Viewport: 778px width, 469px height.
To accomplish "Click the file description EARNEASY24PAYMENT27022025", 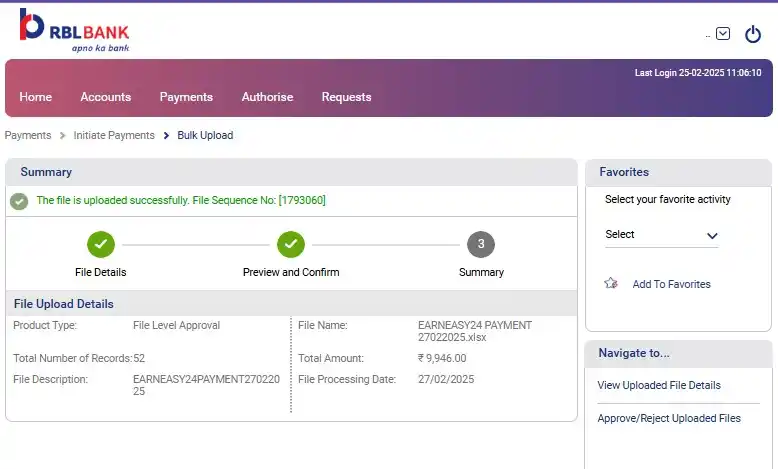I will point(206,385).
